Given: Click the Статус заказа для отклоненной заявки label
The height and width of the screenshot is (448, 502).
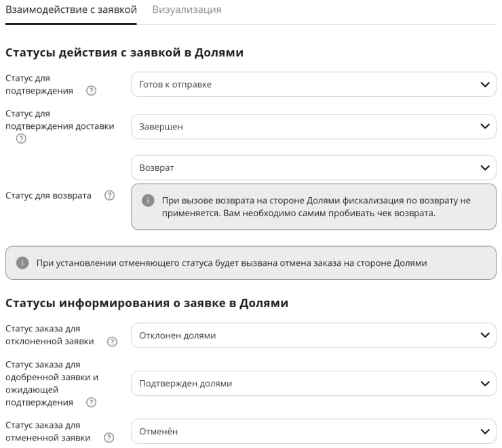Looking at the screenshot, I should [50, 335].
